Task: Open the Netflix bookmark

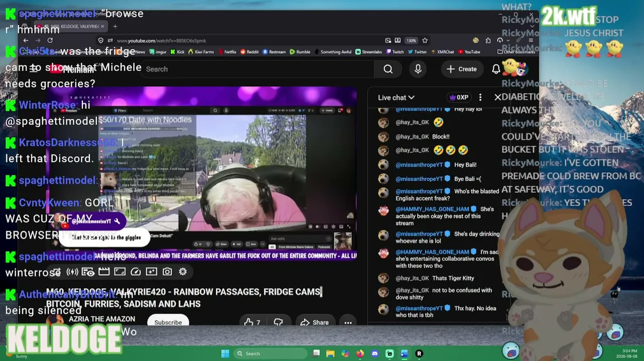Action: click(x=226, y=52)
